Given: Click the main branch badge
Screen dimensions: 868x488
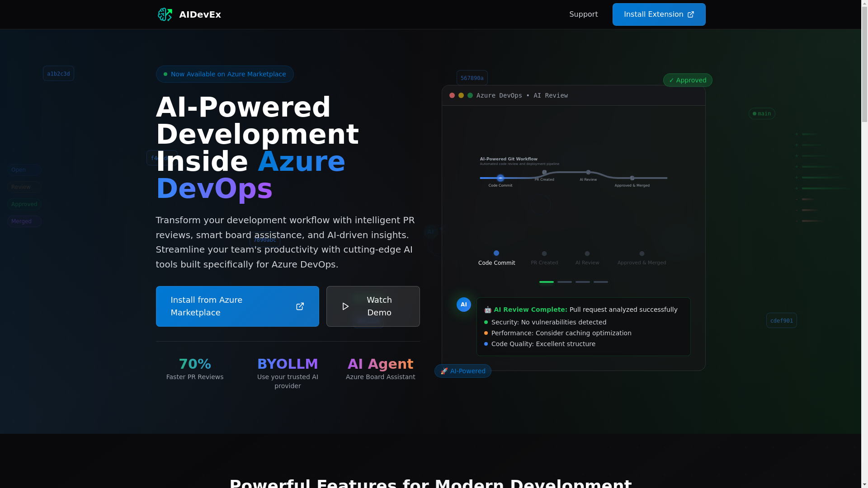Looking at the screenshot, I should [x=762, y=113].
